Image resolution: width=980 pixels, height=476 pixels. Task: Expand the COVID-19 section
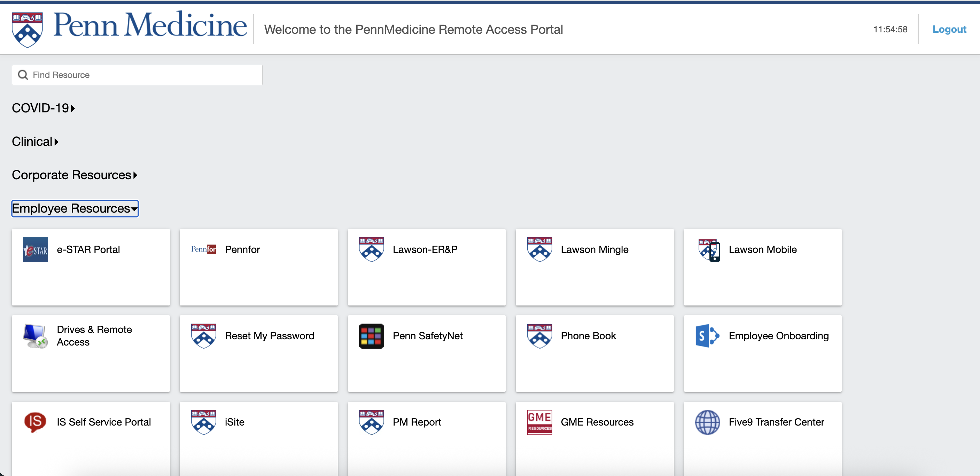tap(44, 108)
